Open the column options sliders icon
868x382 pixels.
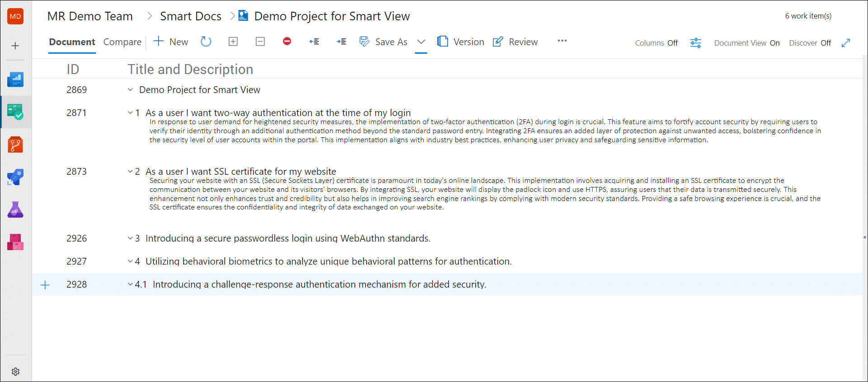[696, 43]
